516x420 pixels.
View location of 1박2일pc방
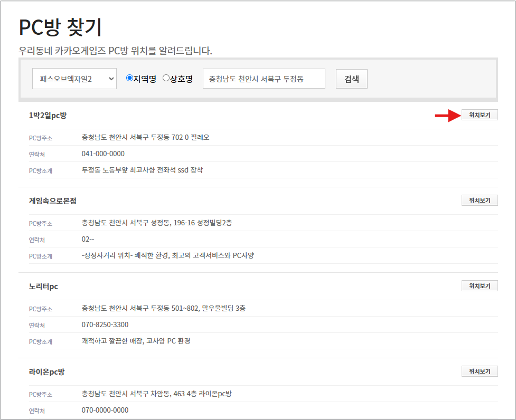[x=480, y=115]
